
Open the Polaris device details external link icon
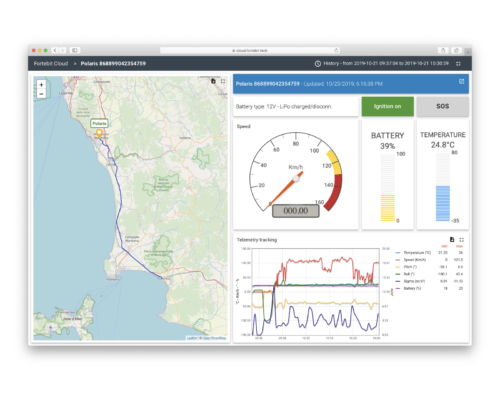(461, 81)
